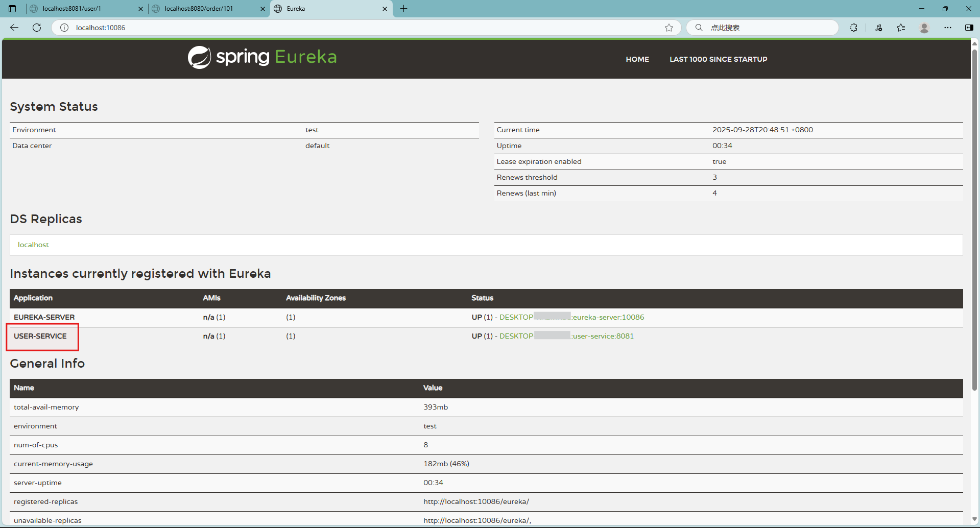
Task: Reload the Eureka page
Action: [37, 28]
